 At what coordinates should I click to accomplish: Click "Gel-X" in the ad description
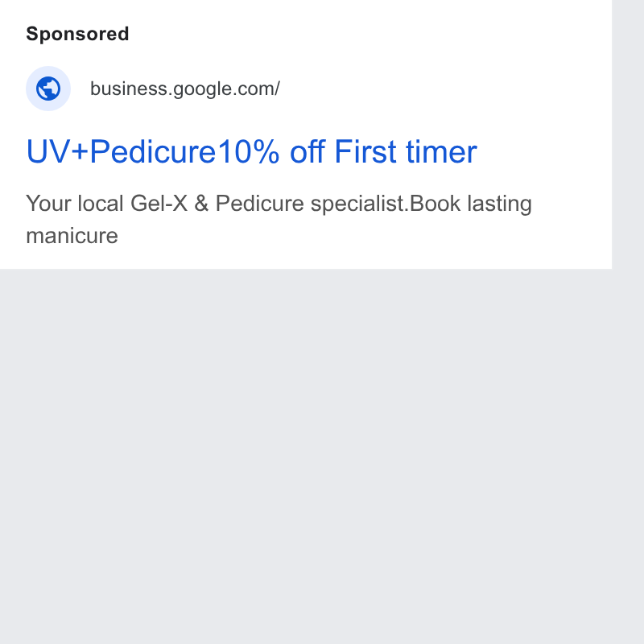click(159, 204)
